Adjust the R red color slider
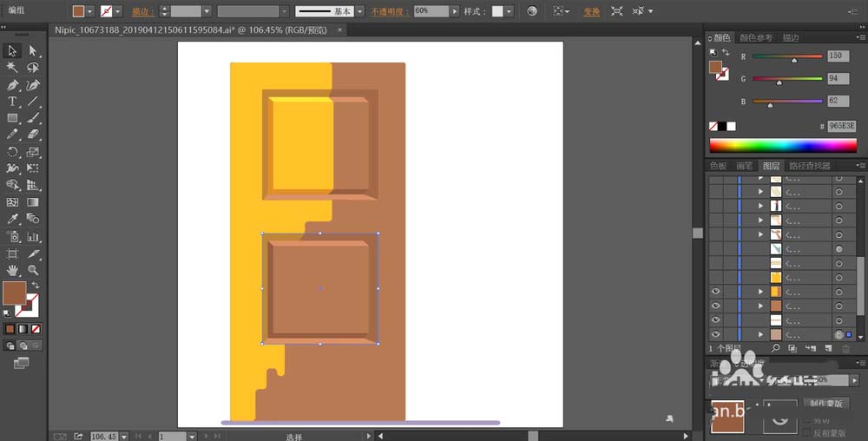The height and width of the screenshot is (441, 868). click(787, 56)
